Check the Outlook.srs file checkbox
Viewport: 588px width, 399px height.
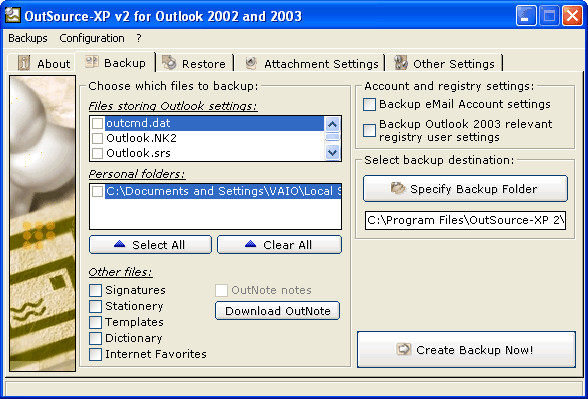(98, 153)
